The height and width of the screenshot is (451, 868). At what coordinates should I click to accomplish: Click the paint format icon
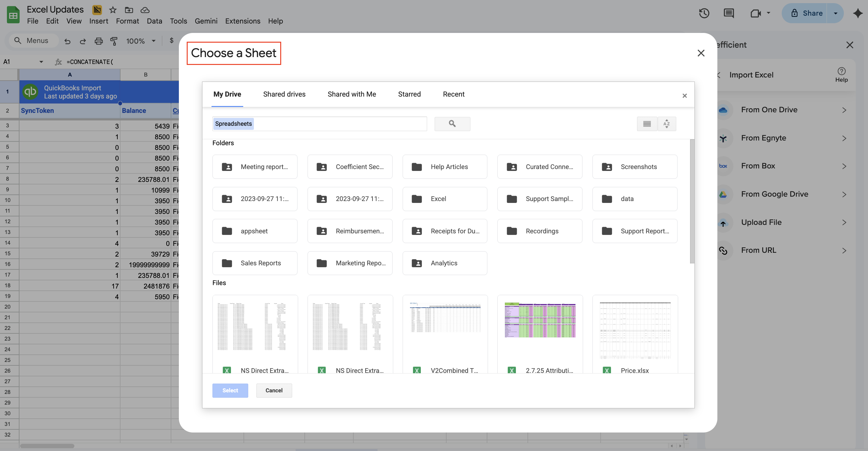click(114, 41)
